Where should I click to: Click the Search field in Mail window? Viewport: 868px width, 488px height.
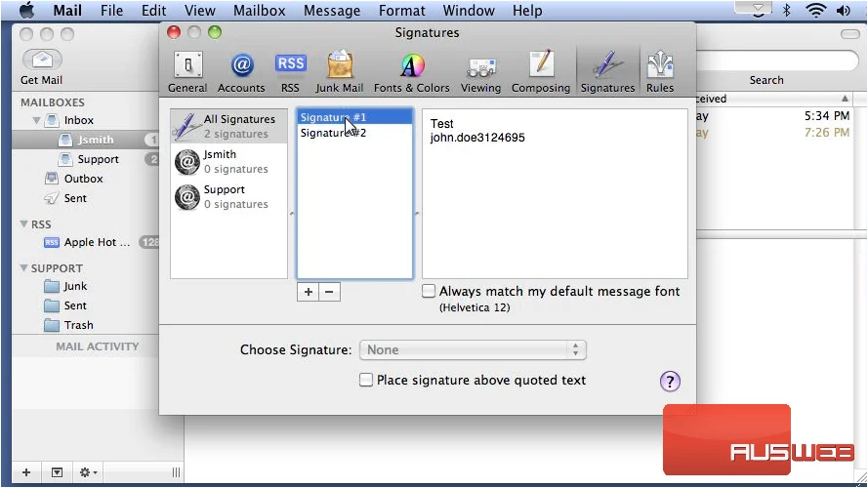pyautogui.click(x=776, y=61)
